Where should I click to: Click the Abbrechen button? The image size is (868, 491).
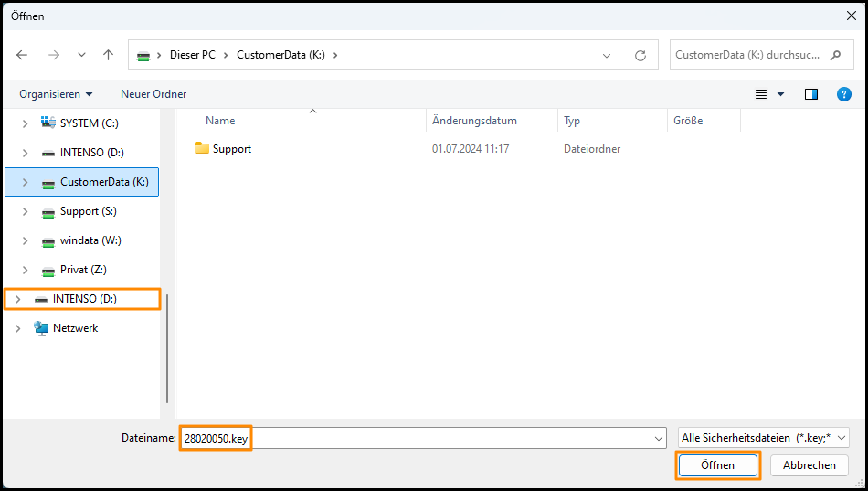pos(810,465)
